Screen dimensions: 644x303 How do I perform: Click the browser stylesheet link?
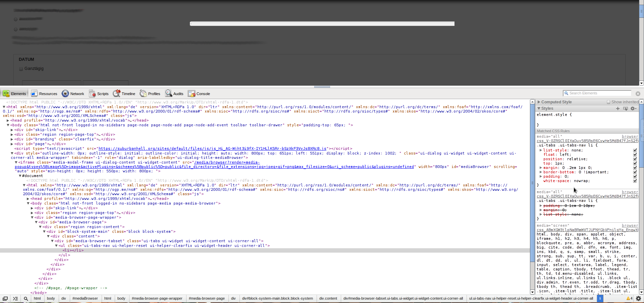click(630, 136)
